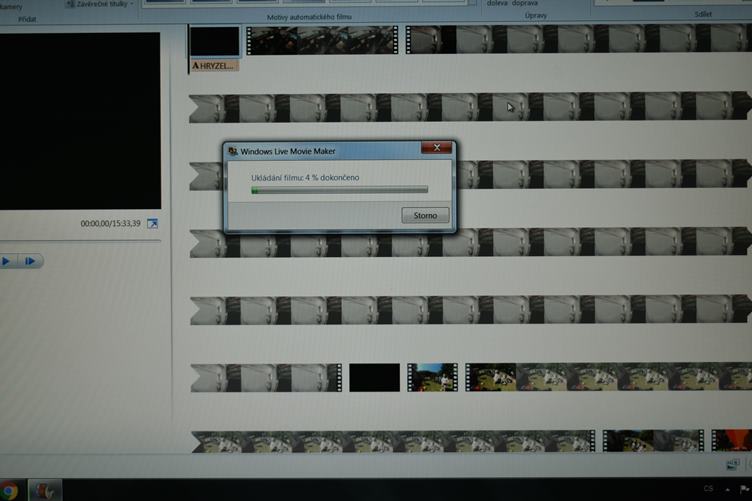Rotate clip with doprava
Image resolution: width=752 pixels, height=501 pixels.
pyautogui.click(x=524, y=3)
